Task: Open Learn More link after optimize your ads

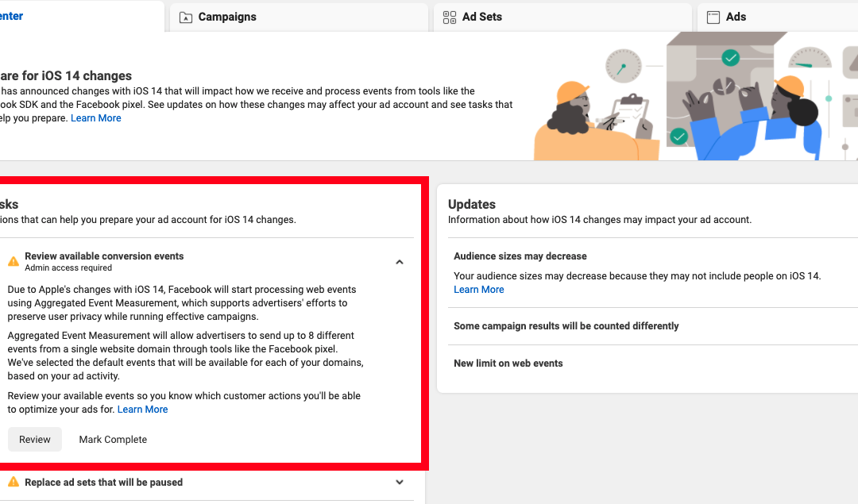Action: (x=142, y=410)
